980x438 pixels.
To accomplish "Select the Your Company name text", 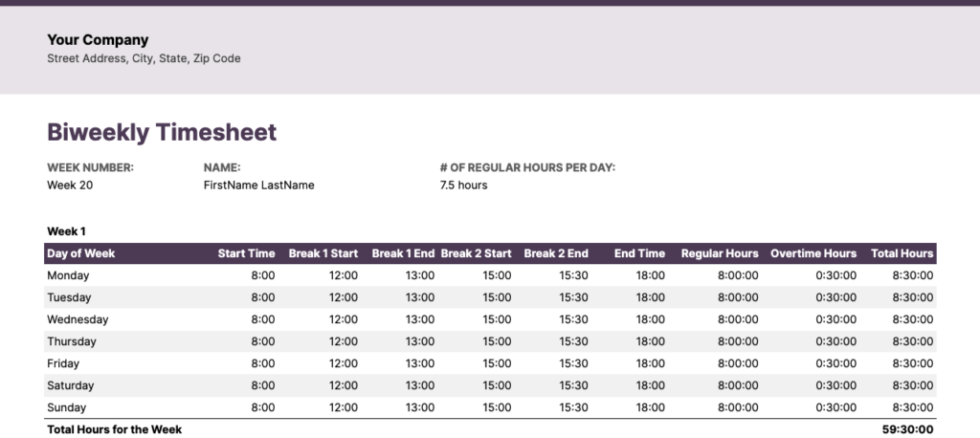I will pos(98,40).
